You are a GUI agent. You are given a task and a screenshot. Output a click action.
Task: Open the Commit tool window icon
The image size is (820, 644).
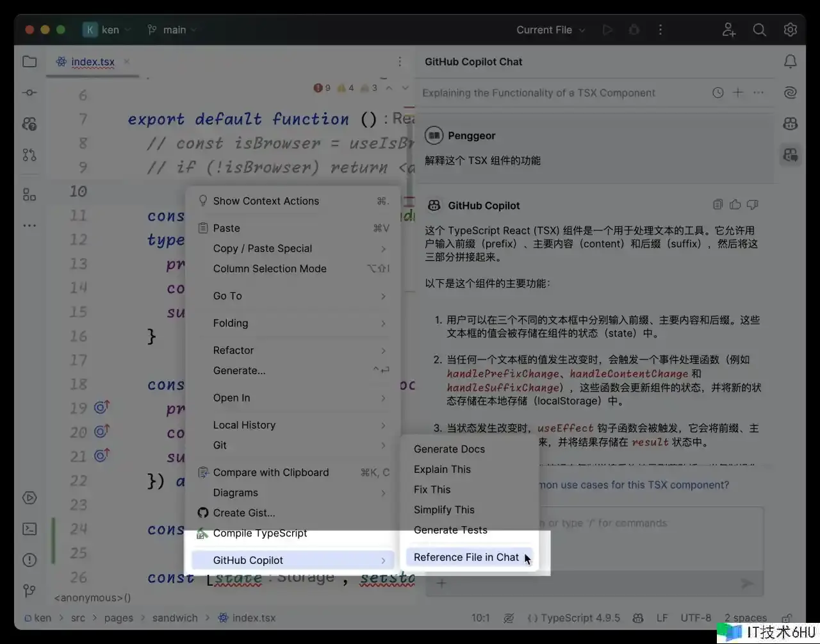29,93
